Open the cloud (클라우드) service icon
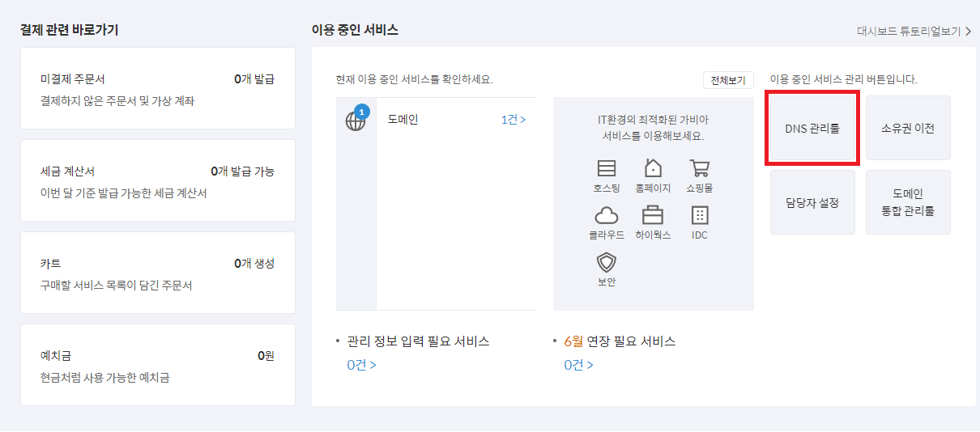 coord(607,215)
